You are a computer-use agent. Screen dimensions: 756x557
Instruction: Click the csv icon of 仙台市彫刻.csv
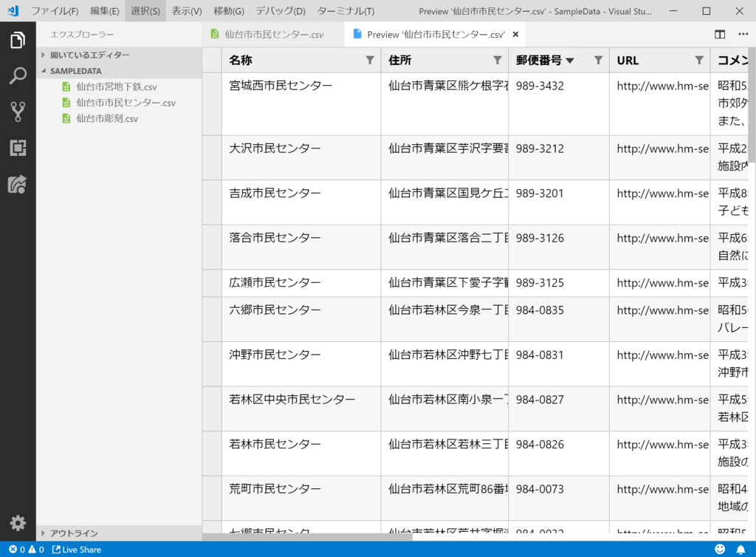point(66,119)
